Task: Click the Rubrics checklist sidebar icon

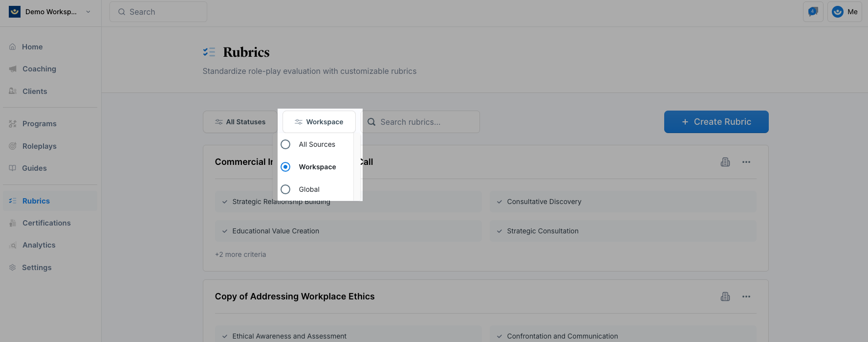Action: coord(13,201)
